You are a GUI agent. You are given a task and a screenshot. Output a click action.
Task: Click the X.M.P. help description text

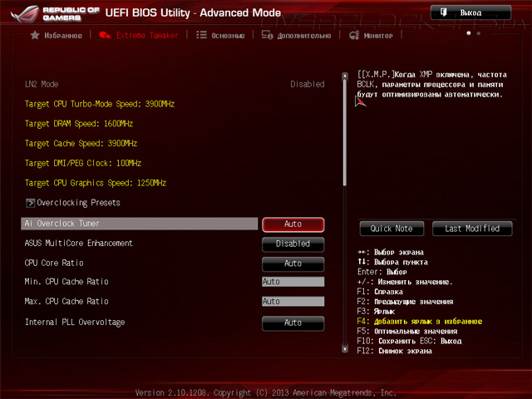(x=432, y=85)
